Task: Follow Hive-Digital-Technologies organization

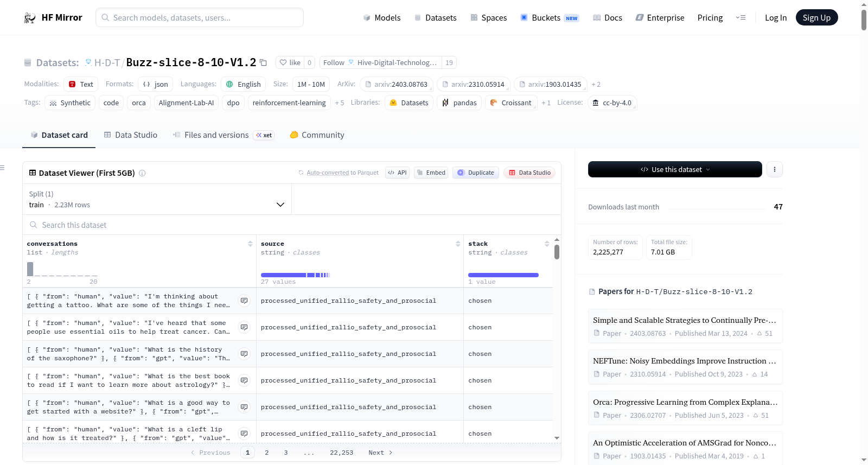Action: (380, 62)
